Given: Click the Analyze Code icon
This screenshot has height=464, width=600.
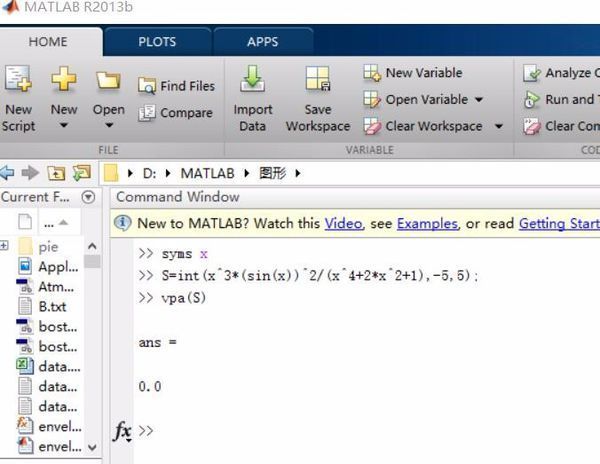Looking at the screenshot, I should coord(531,73).
